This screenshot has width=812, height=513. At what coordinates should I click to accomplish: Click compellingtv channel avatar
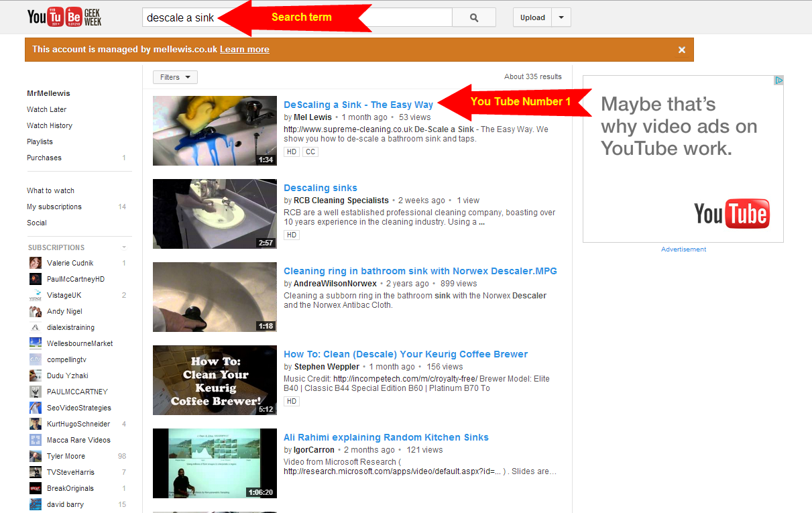36,359
